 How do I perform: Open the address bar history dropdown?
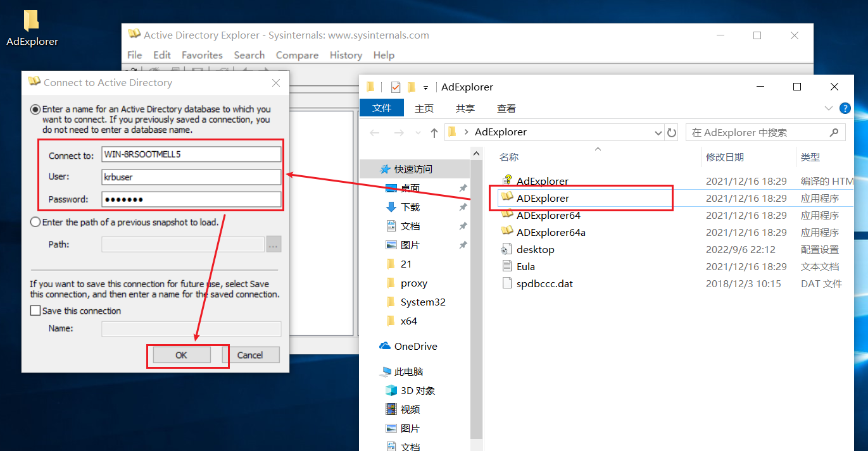pyautogui.click(x=658, y=132)
